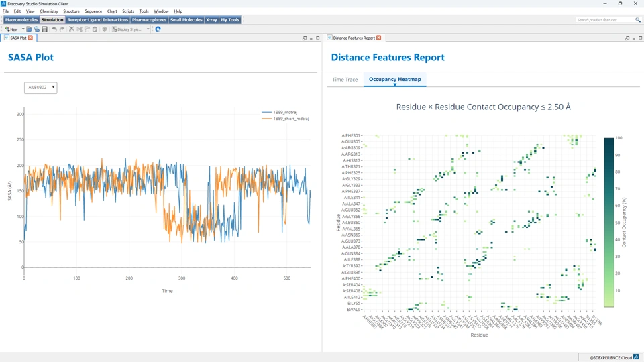Click the search magnifier icon
The width and height of the screenshot is (644, 362).
tap(638, 20)
